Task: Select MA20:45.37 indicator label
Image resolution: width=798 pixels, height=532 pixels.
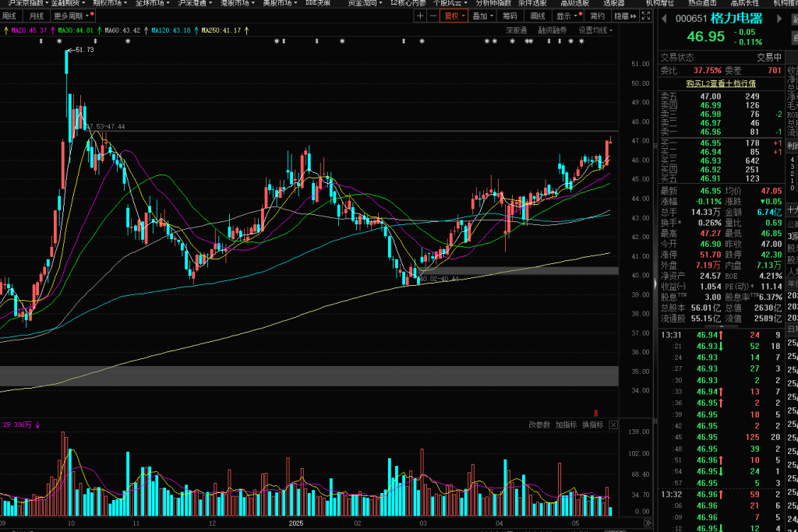Action: [29, 30]
